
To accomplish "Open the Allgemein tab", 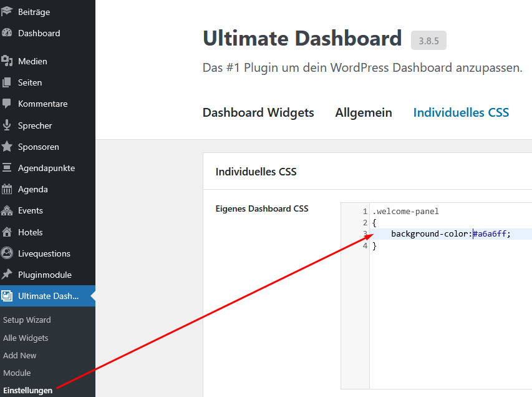I will click(x=364, y=112).
